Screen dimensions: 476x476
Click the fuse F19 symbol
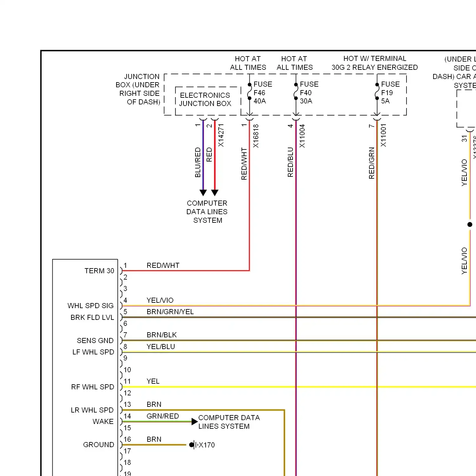point(377,91)
